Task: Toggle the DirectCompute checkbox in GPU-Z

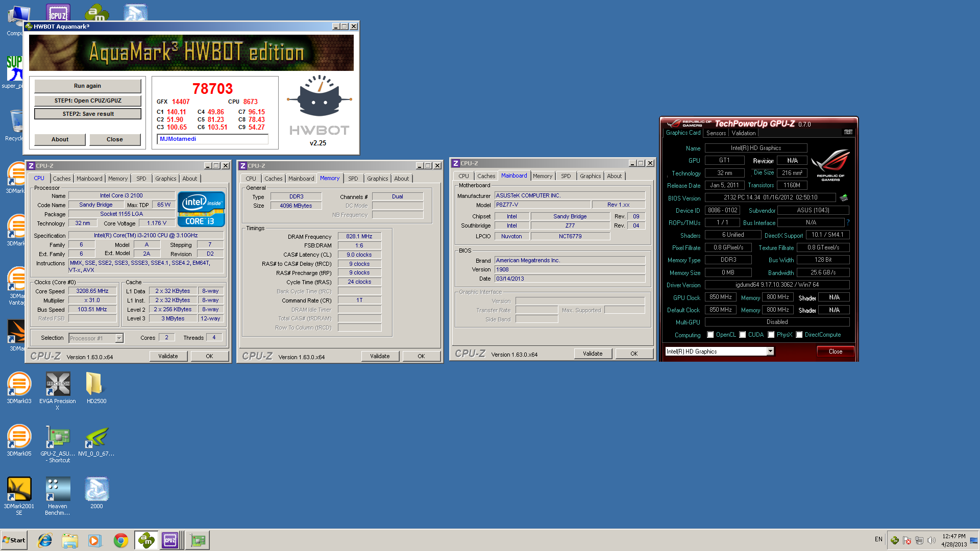Action: (x=799, y=335)
